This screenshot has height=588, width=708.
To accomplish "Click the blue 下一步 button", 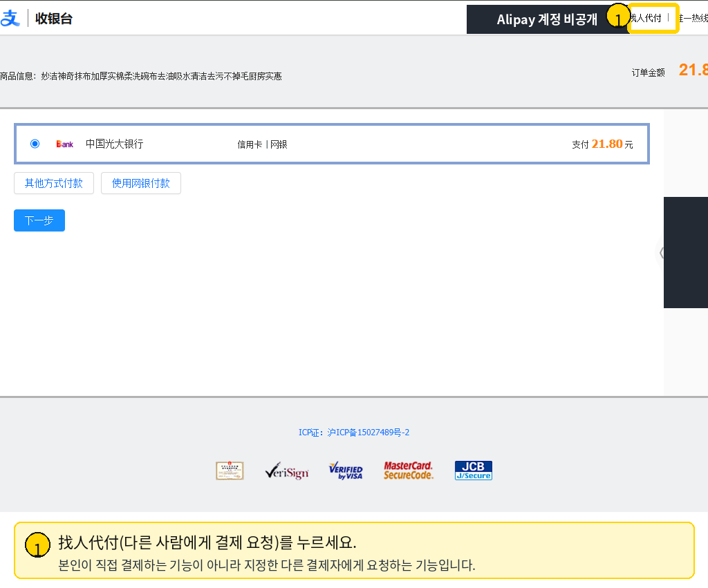I will (x=39, y=220).
